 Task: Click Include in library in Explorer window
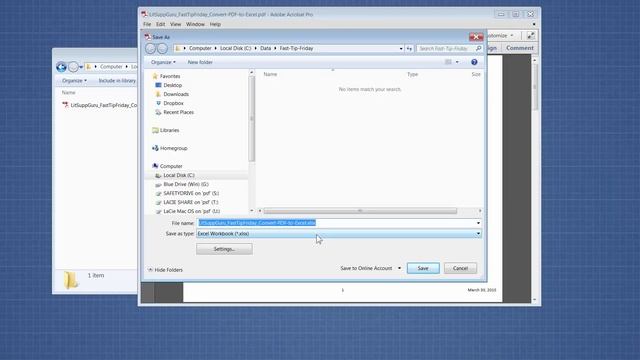point(117,80)
